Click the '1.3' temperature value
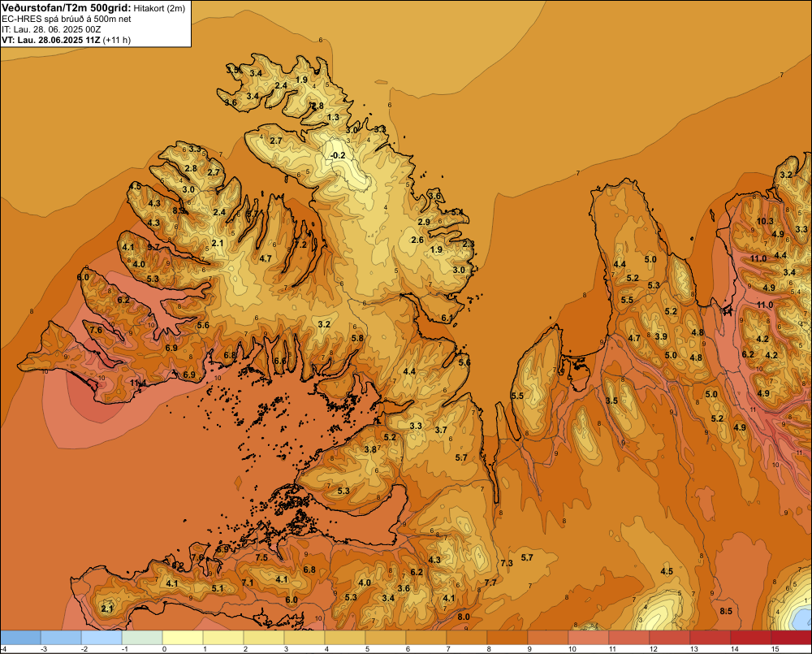Screen dimensions: 812x654 point(334,117)
